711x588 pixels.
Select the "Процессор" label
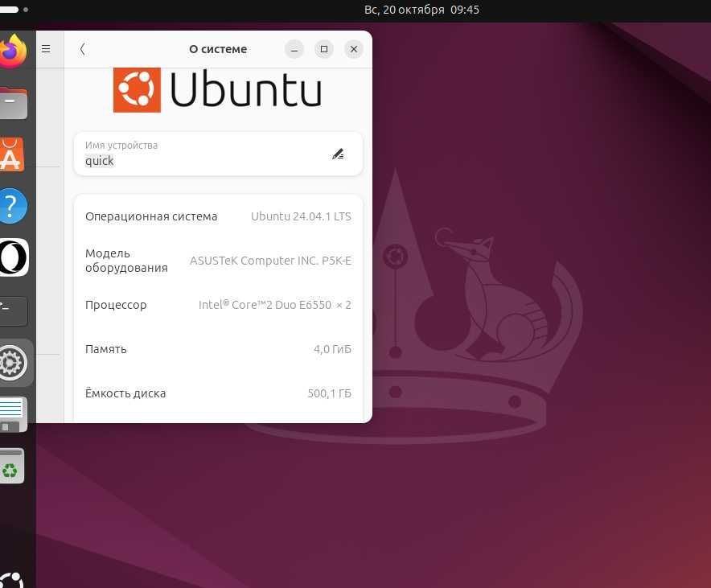click(x=116, y=305)
